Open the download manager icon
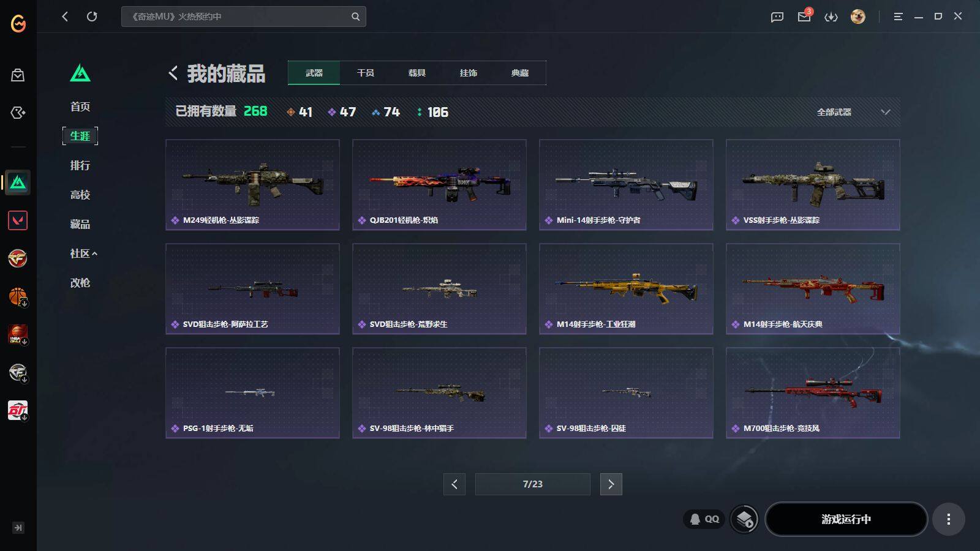The height and width of the screenshot is (551, 980). pos(831,17)
